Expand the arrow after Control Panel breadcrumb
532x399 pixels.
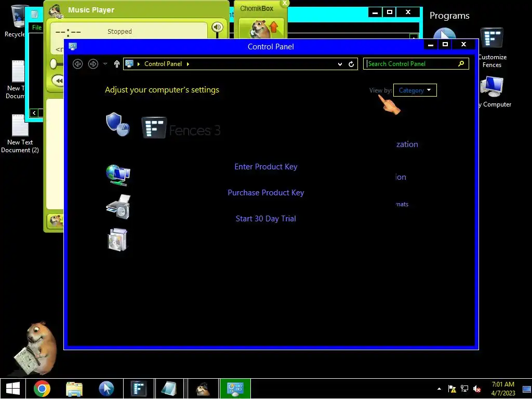[x=188, y=64]
